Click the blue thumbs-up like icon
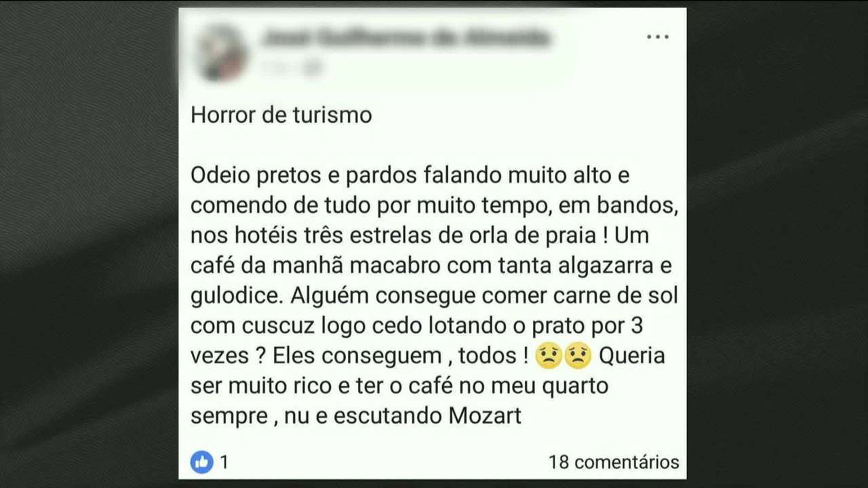The height and width of the screenshot is (488, 868). click(201, 462)
